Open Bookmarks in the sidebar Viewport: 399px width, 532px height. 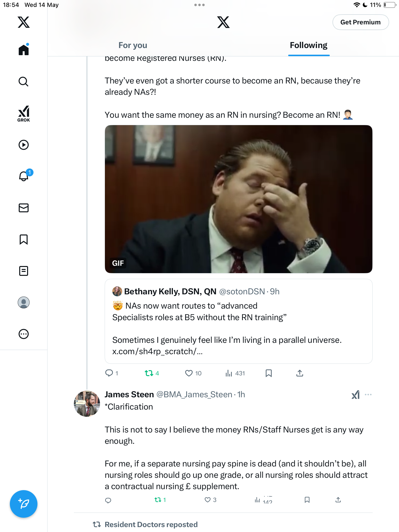24,239
